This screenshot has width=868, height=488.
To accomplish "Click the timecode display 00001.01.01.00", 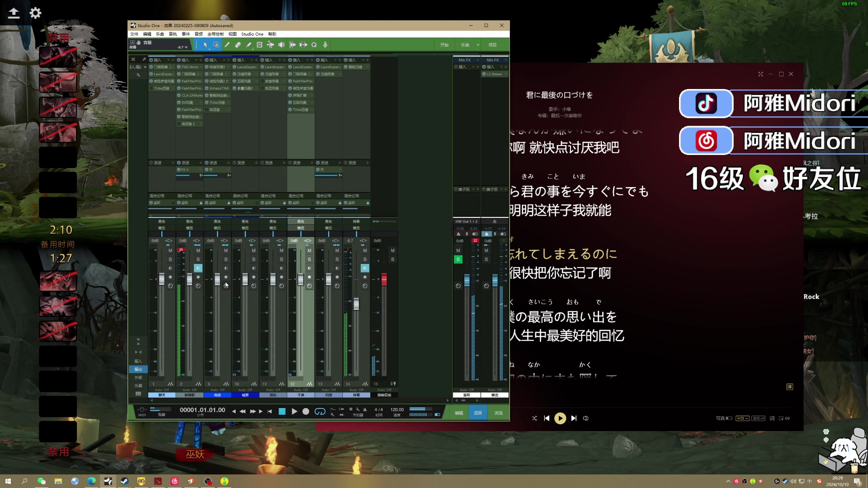I will pos(202,410).
